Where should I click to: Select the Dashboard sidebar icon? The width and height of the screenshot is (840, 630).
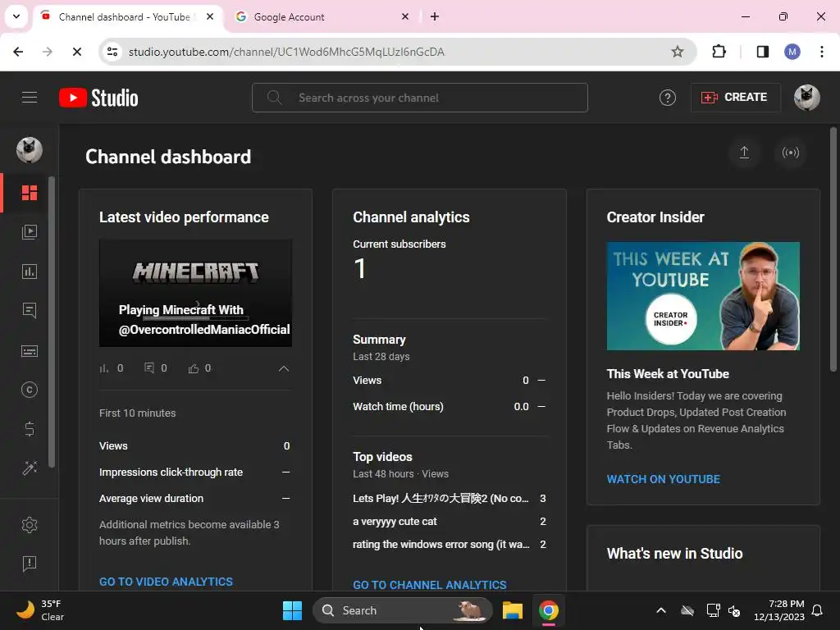pyautogui.click(x=30, y=192)
